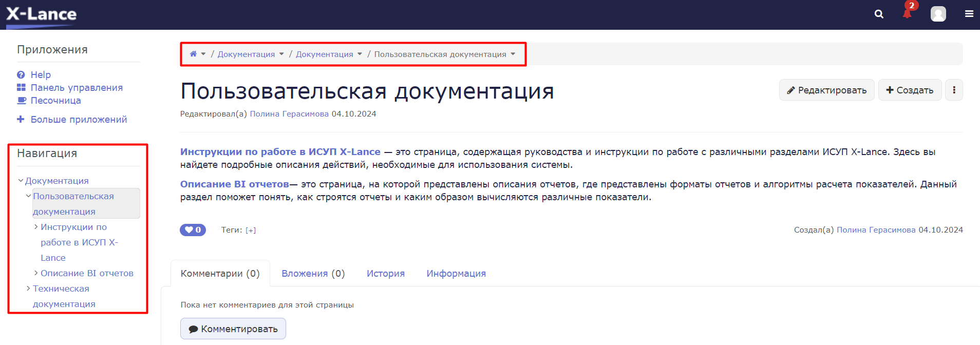980x345 pixels.
Task: Click the Навигация heading
Action: click(x=47, y=154)
